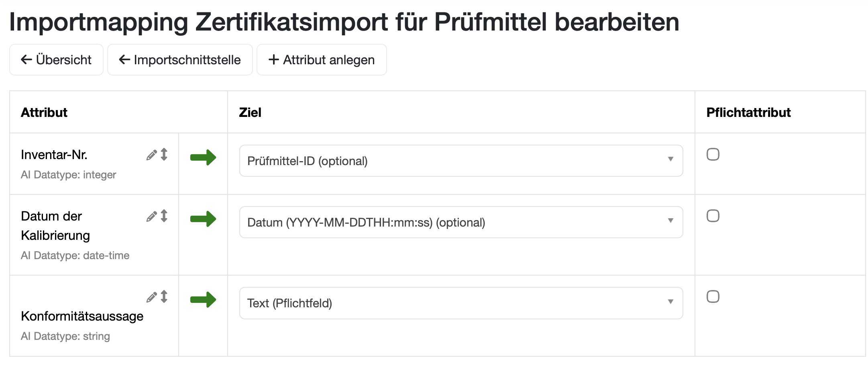Enable Pflichtattribut checkbox for Inventar-Nr.
Viewport: 868px width, 372px height.
713,154
